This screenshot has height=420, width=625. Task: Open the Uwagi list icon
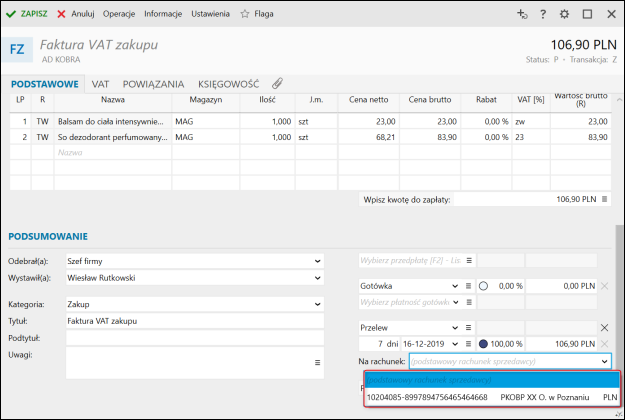click(x=317, y=363)
